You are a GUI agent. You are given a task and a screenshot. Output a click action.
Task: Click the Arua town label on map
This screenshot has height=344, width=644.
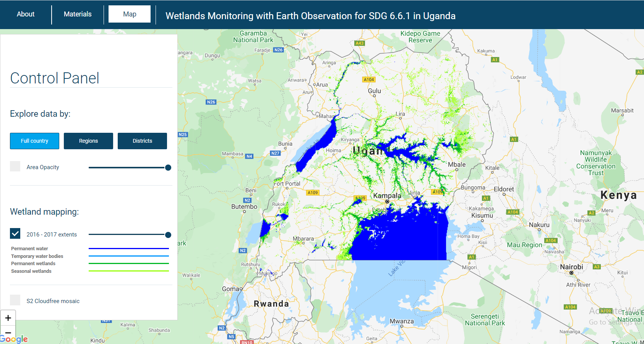322,85
